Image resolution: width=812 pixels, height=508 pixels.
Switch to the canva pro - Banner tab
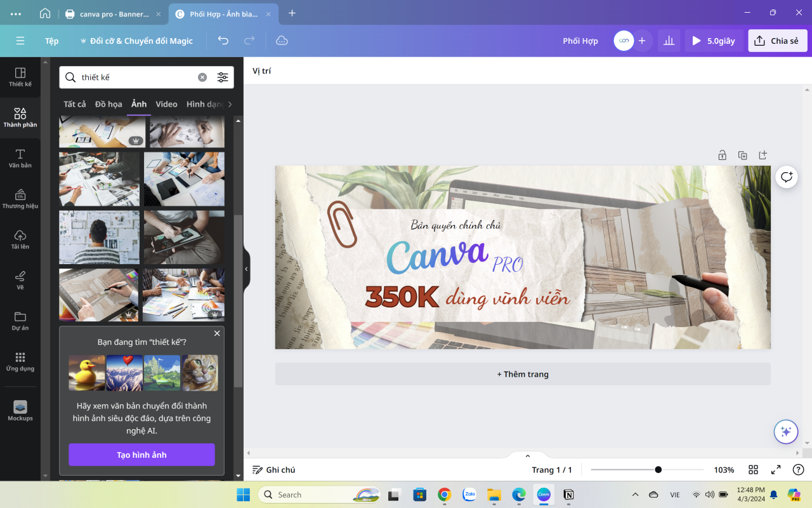pos(114,13)
